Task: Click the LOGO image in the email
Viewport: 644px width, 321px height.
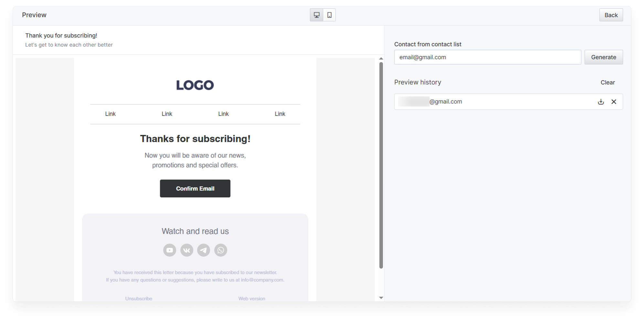Action: tap(195, 85)
